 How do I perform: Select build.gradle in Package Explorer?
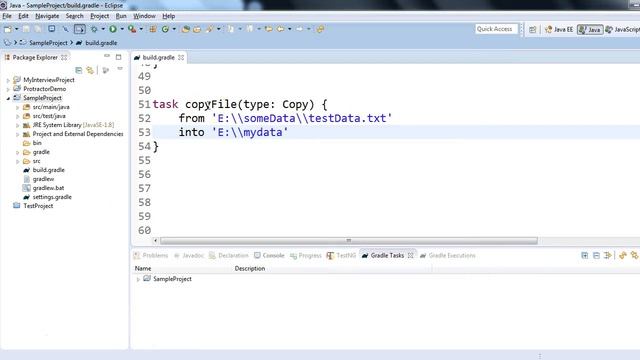coord(48,170)
